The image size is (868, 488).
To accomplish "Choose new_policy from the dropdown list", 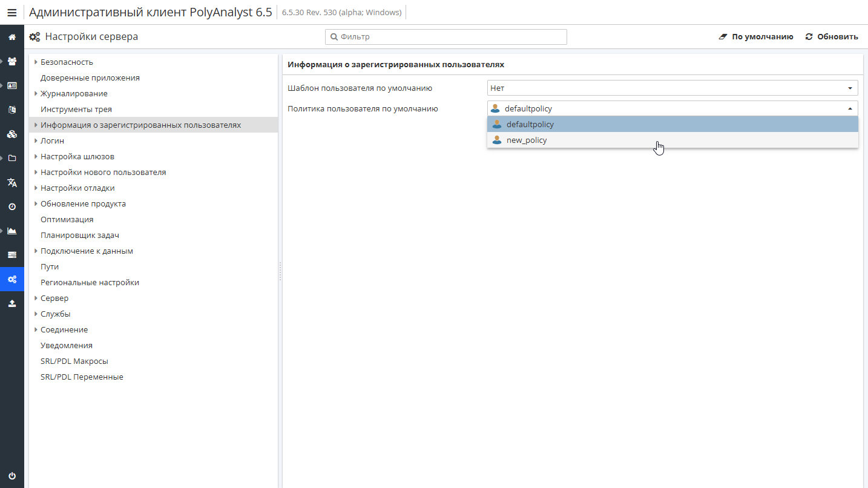I will [x=672, y=140].
